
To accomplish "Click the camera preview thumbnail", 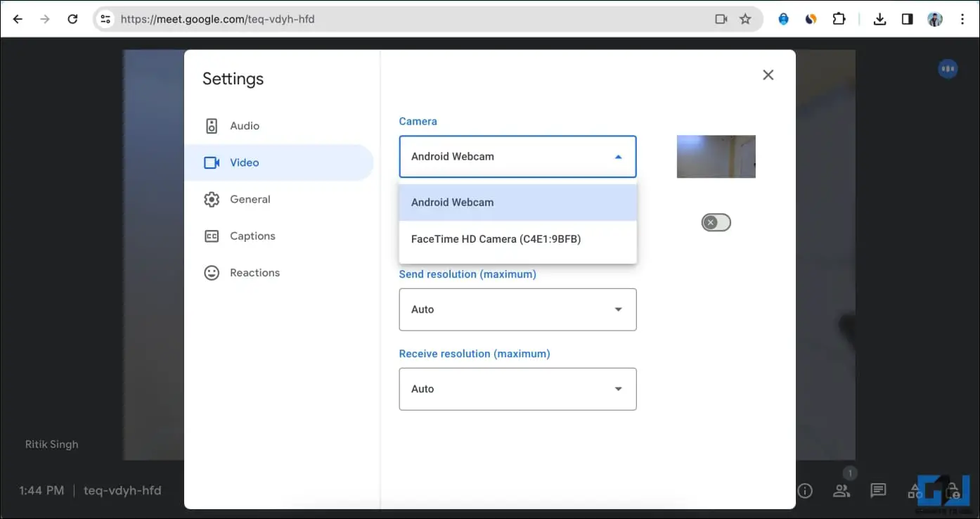I will pos(716,156).
